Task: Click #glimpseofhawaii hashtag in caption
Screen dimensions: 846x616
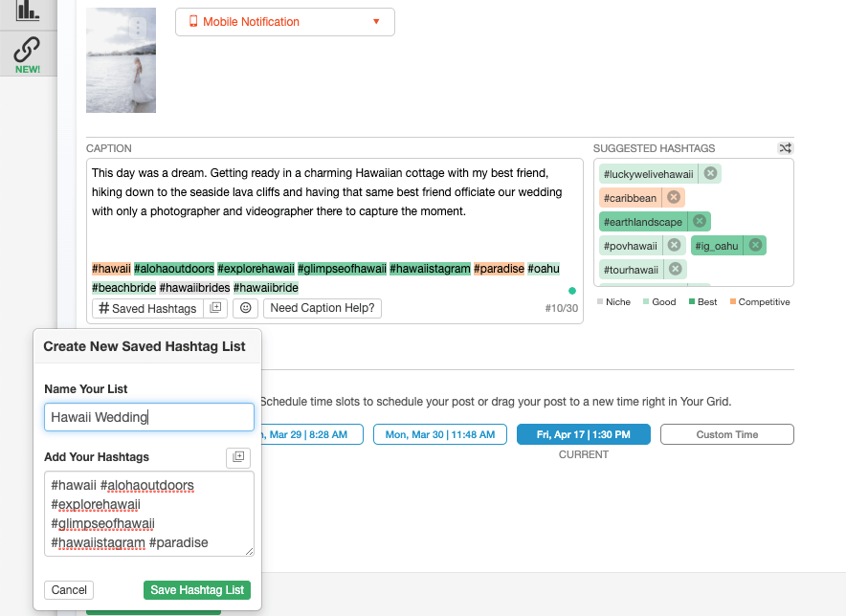Action: click(x=342, y=269)
